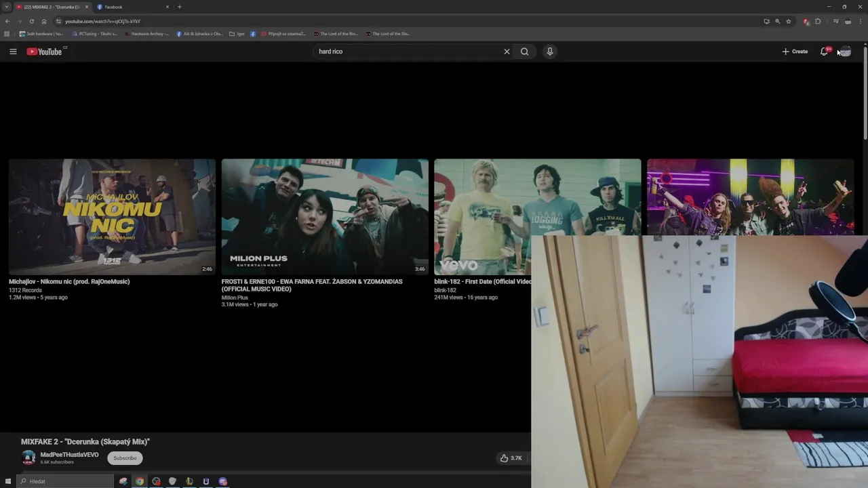Image resolution: width=868 pixels, height=488 pixels.
Task: Open Chrome three-dot menu
Action: point(861,21)
